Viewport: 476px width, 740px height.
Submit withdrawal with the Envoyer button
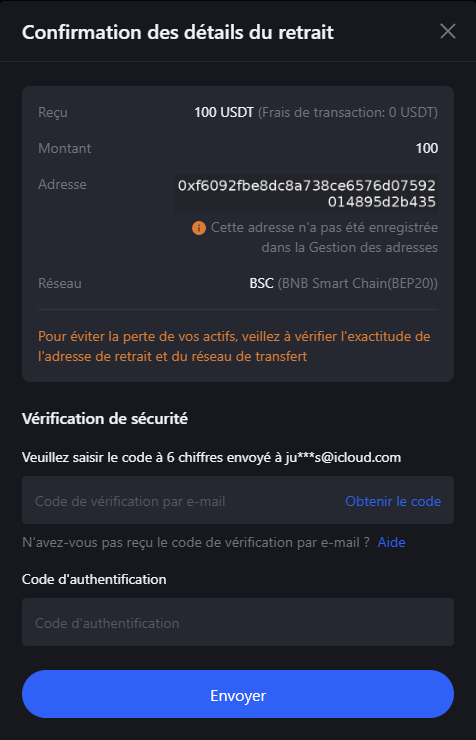coord(238,694)
